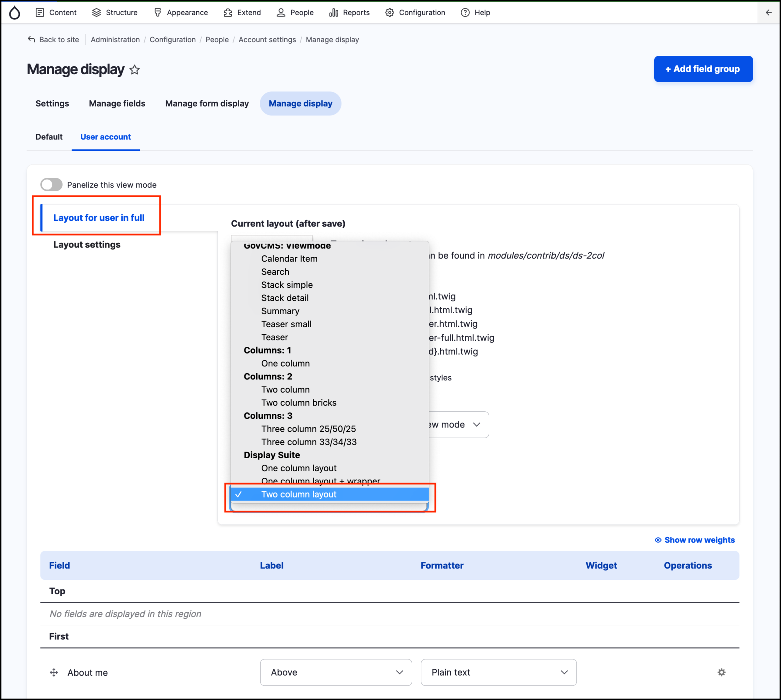Click the Add field group button
This screenshot has height=700, width=781.
703,69
